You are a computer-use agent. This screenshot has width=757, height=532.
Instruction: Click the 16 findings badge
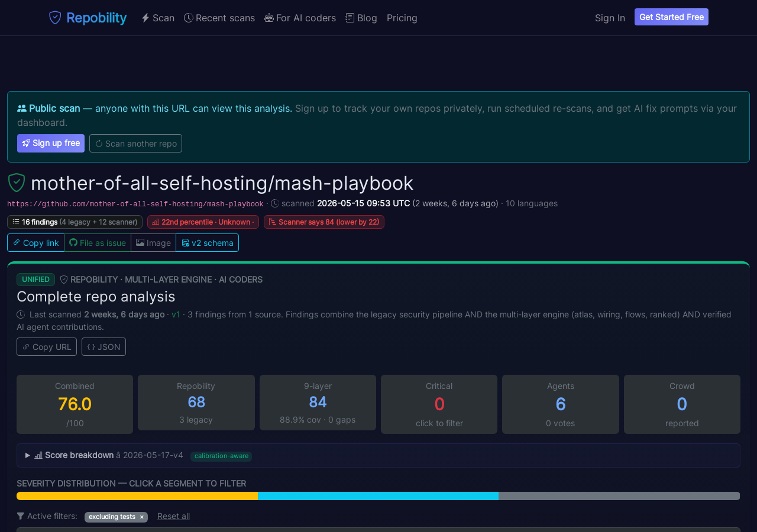pos(75,222)
